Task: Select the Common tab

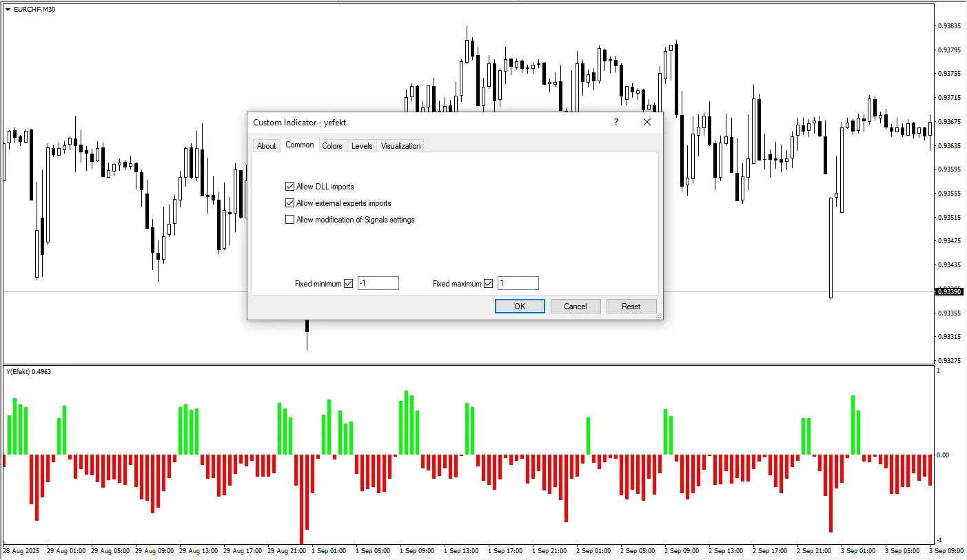Action: click(300, 145)
